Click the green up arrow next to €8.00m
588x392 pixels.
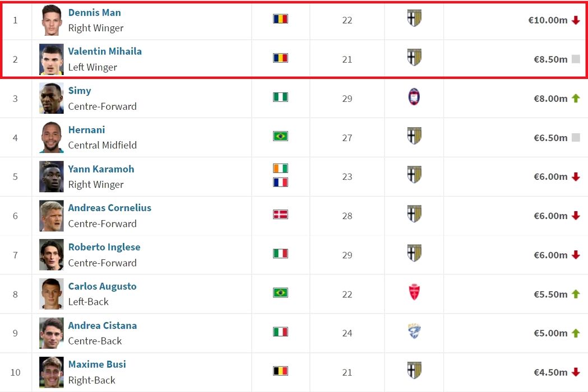pyautogui.click(x=576, y=99)
